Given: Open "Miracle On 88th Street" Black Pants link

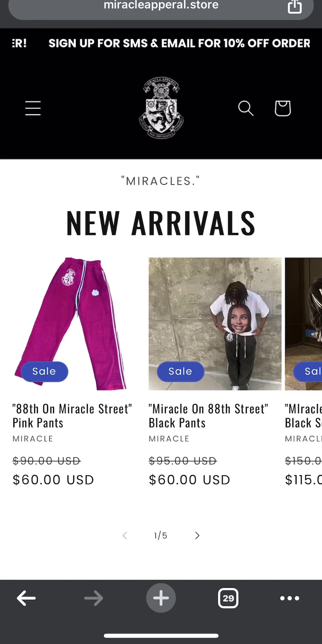Looking at the screenshot, I should click(x=209, y=416).
